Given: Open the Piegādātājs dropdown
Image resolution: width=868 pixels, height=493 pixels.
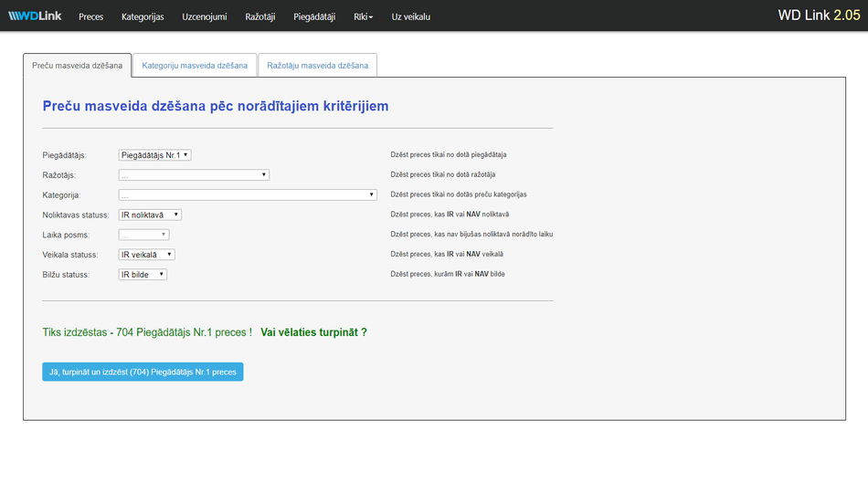Looking at the screenshot, I should click(155, 155).
